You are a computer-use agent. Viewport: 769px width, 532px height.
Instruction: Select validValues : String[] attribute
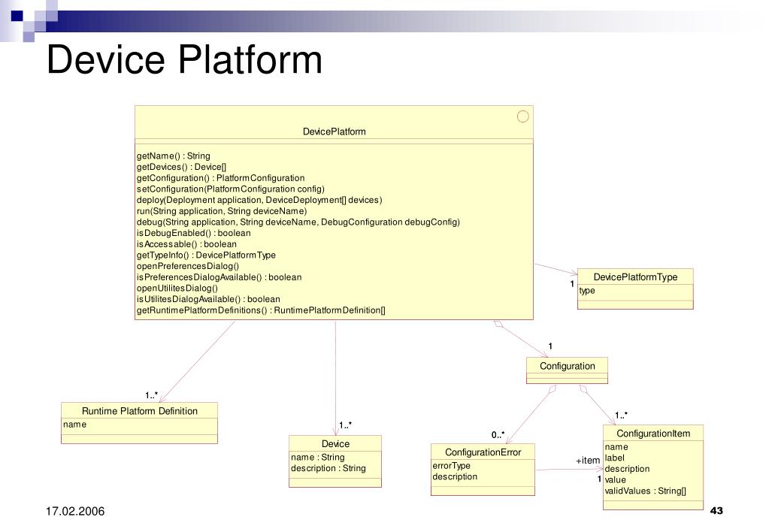click(646, 491)
